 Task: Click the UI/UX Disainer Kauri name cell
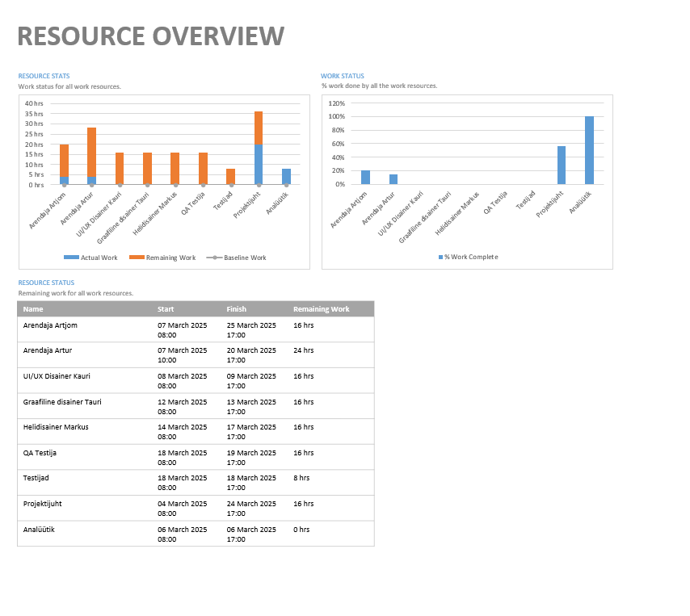pyautogui.click(x=57, y=376)
